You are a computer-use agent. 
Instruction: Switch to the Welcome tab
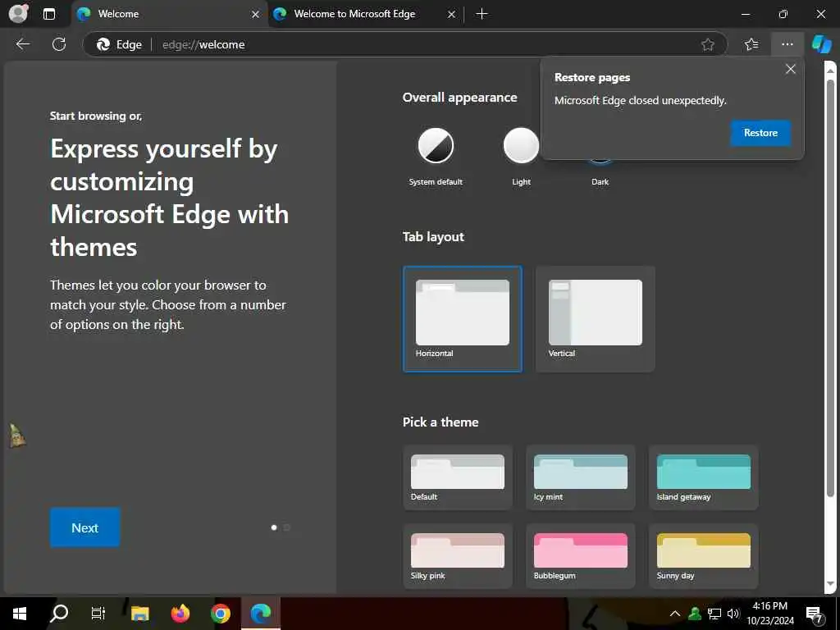point(169,14)
